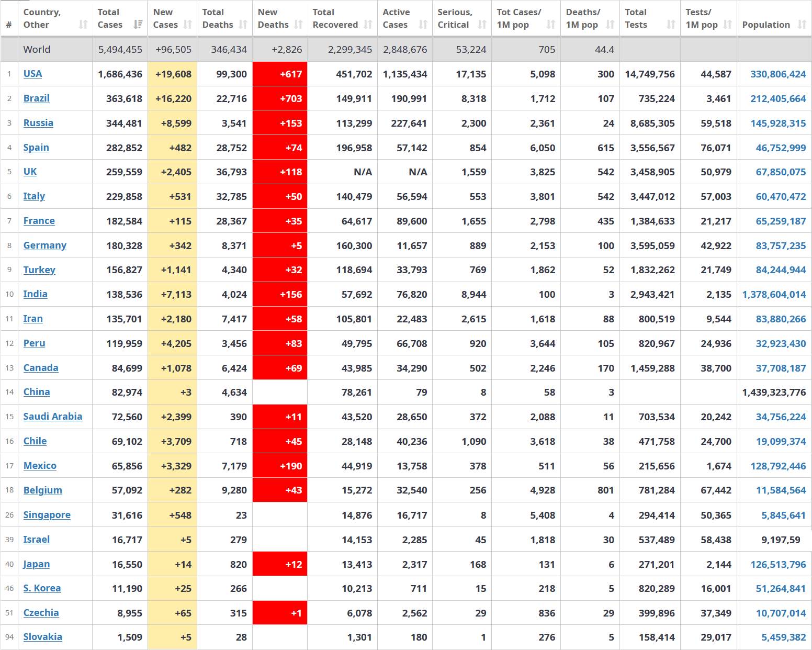This screenshot has width=812, height=650.
Task: Click sort icon in Total Deaths header
Action: tap(243, 25)
